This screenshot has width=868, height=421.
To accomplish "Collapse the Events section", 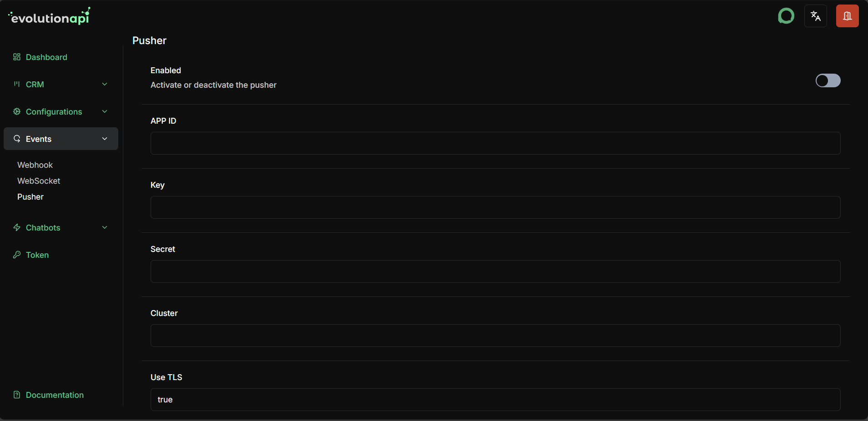I will [x=104, y=139].
